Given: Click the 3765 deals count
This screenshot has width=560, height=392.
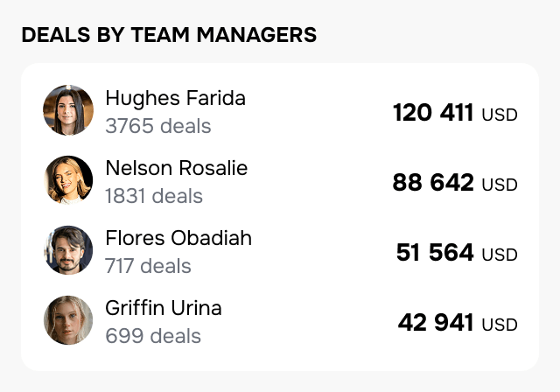Looking at the screenshot, I should point(157,126).
